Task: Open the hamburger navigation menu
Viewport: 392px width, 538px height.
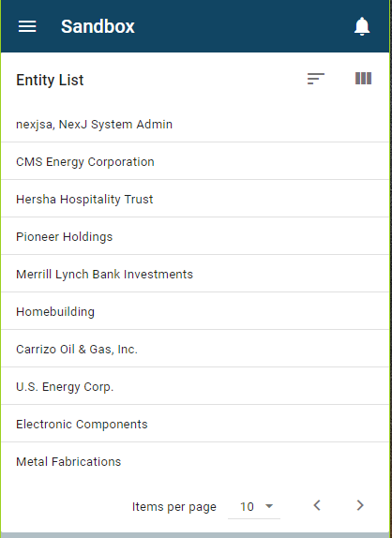Action: click(27, 26)
